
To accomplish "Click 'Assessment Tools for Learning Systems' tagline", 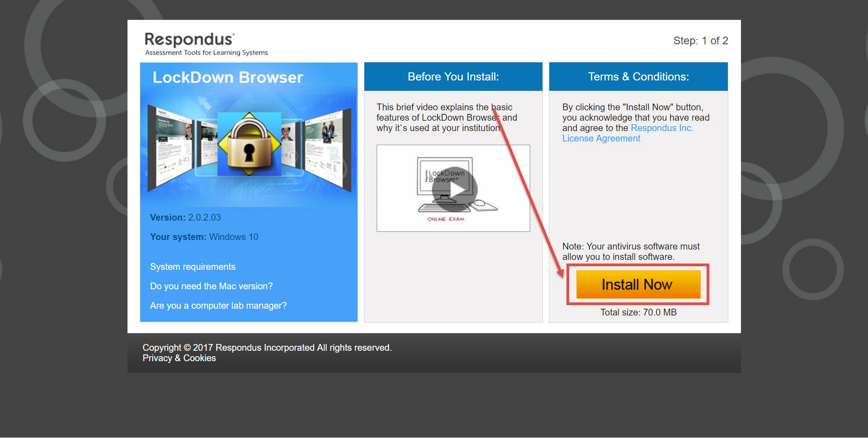I will (207, 52).
